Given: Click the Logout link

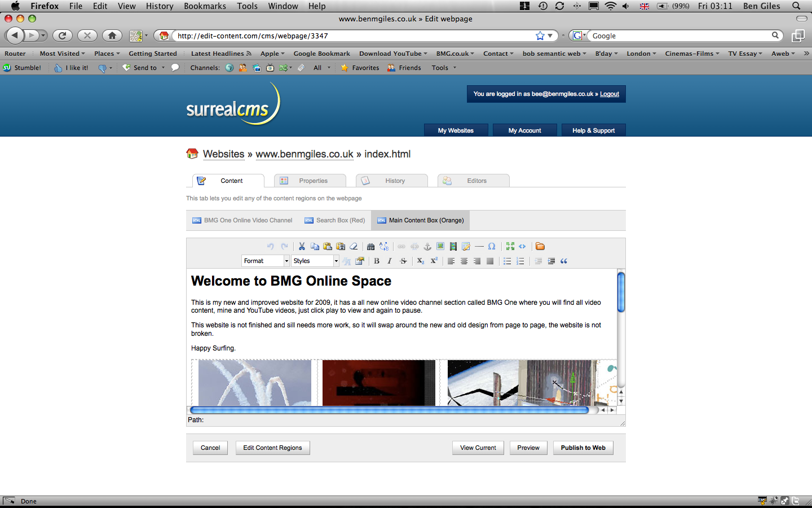Looking at the screenshot, I should click(x=610, y=94).
